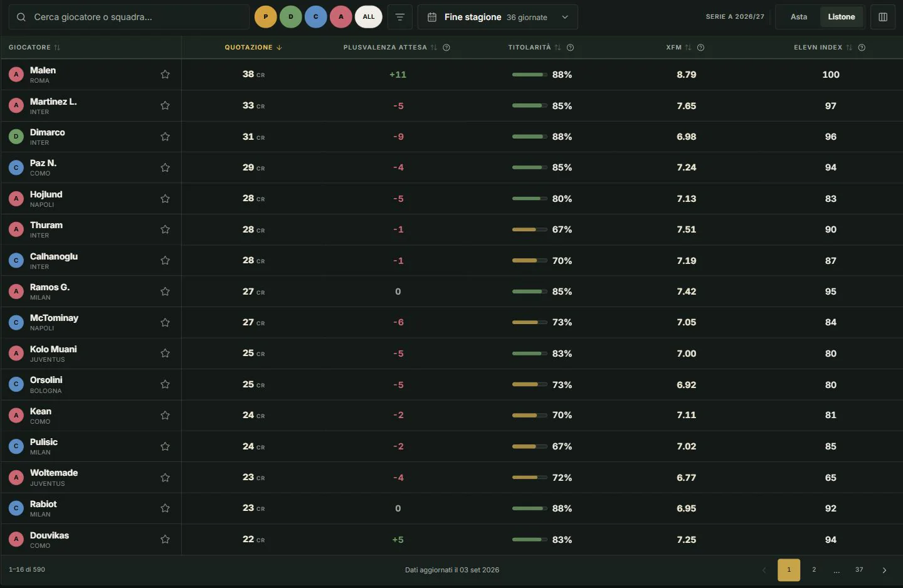Open Paz N. player name

click(43, 163)
